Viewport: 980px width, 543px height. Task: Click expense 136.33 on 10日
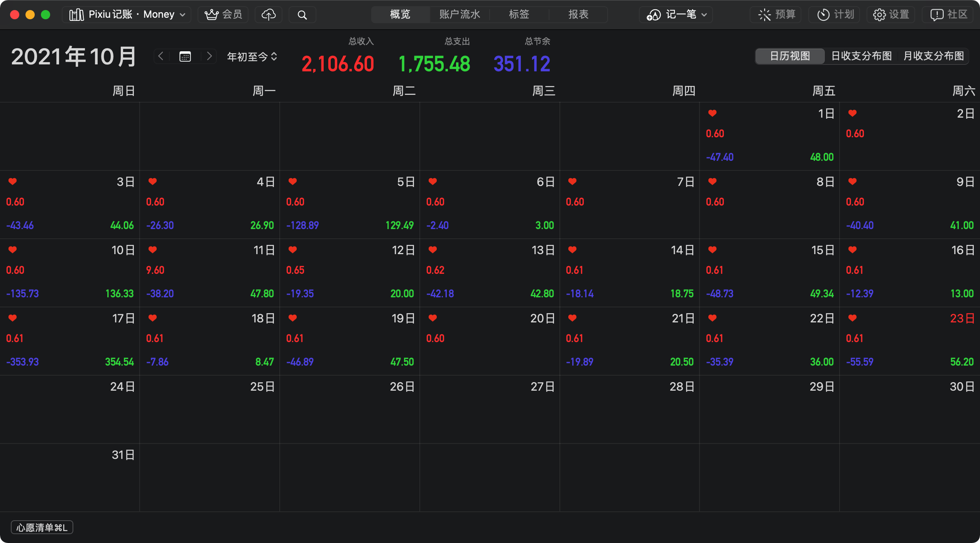[119, 293]
